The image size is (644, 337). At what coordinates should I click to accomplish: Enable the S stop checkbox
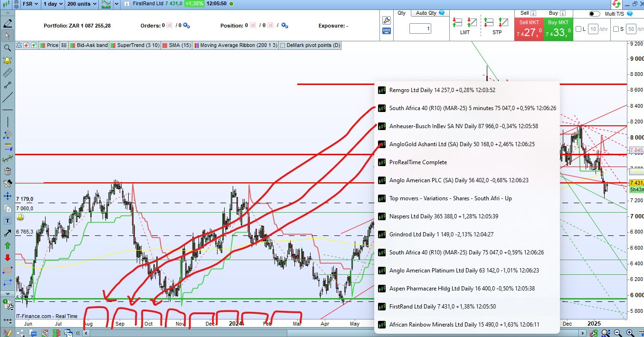[x=616, y=29]
